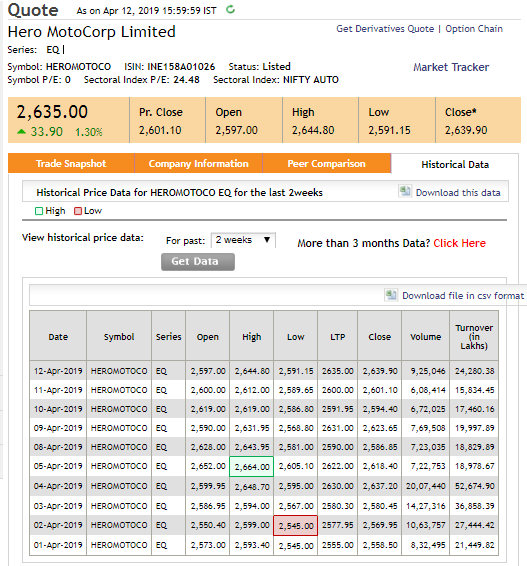Image resolution: width=527 pixels, height=566 pixels.
Task: Click the spreadsheet icon beside Download this data
Action: click(405, 191)
